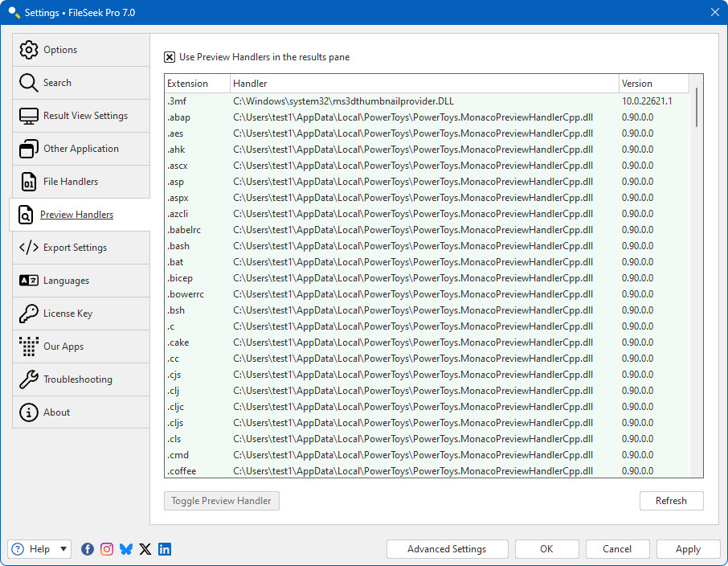Click the FileSeek title bar app icon
Viewport: 728px width, 566px height.
point(14,13)
